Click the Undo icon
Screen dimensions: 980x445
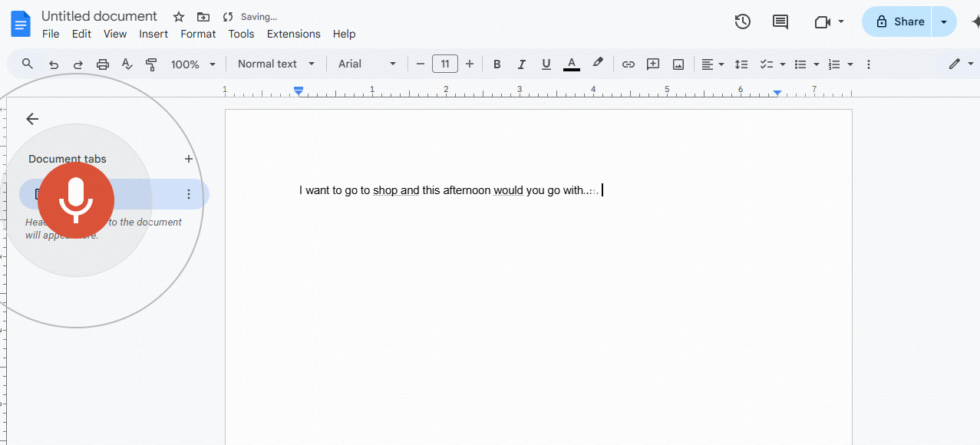53,64
